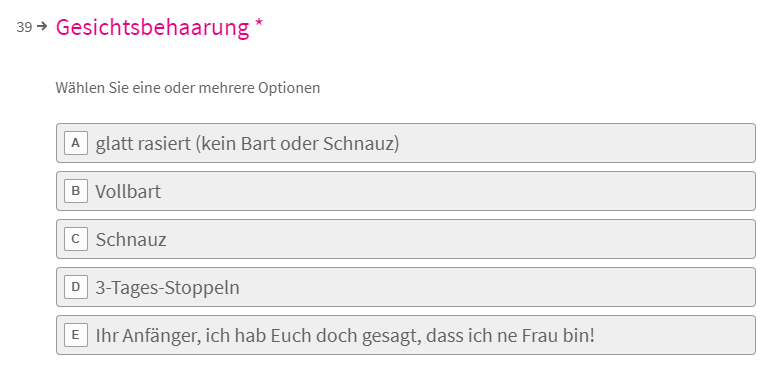Click the arrow icon beside question 39
771x374 pixels.
click(x=42, y=26)
